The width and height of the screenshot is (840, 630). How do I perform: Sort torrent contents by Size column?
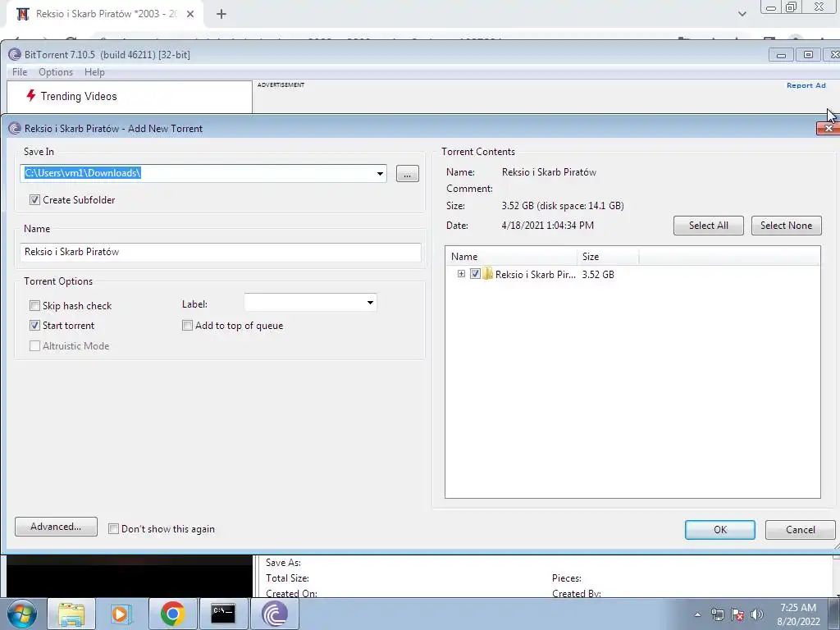click(x=608, y=257)
